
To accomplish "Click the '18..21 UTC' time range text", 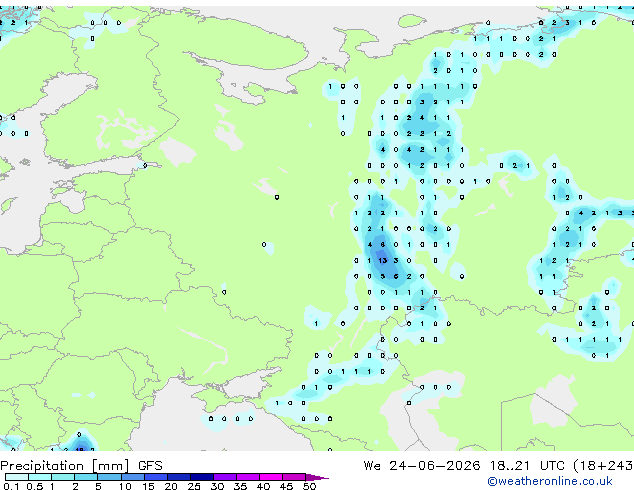I will pyautogui.click(x=527, y=466).
